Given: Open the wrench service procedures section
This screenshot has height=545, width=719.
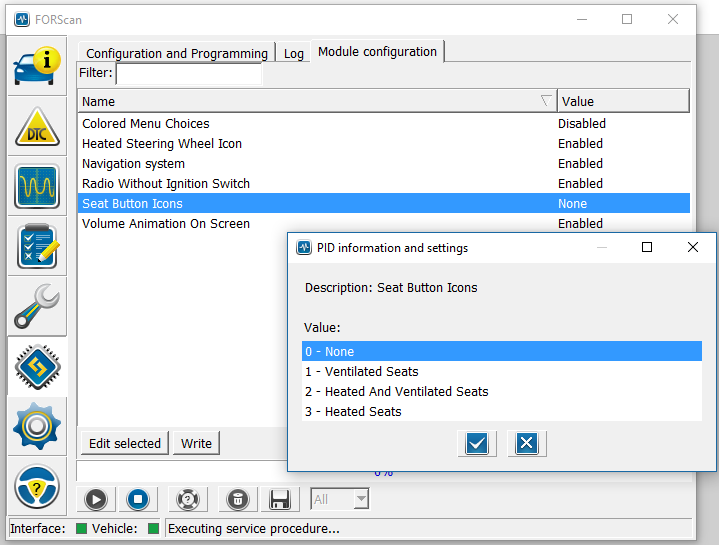Looking at the screenshot, I should [x=37, y=306].
